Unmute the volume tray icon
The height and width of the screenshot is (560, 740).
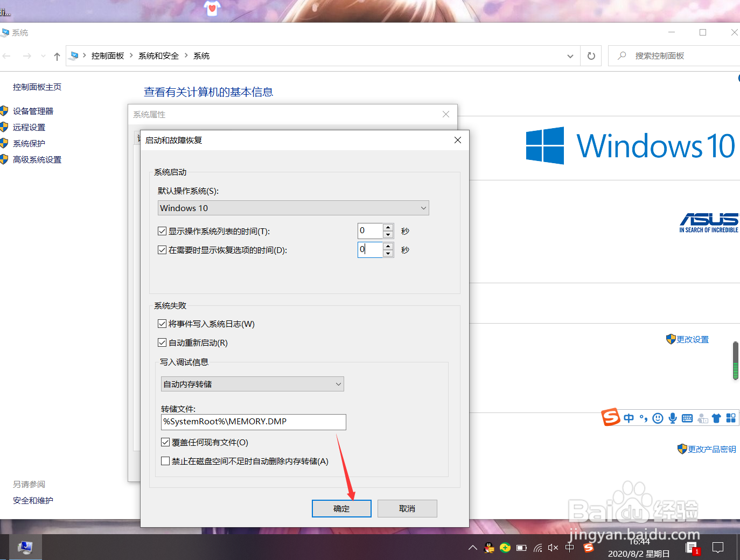pyautogui.click(x=553, y=548)
